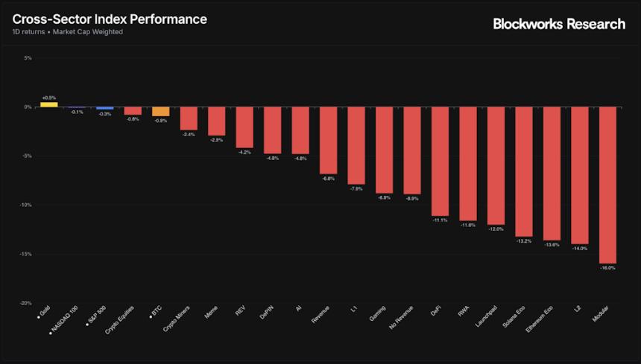This screenshot has height=364, width=641.
Task: Select the Revenue bar
Action: coord(328,140)
